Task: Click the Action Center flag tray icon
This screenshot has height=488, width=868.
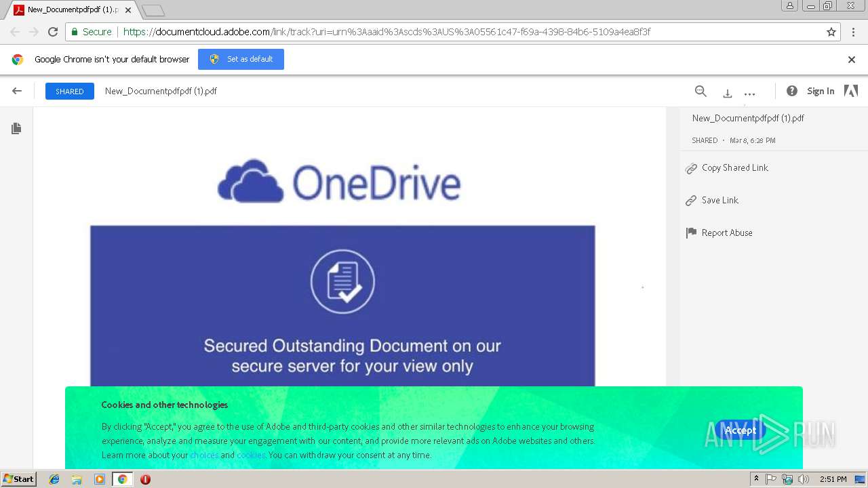Action: click(x=771, y=479)
